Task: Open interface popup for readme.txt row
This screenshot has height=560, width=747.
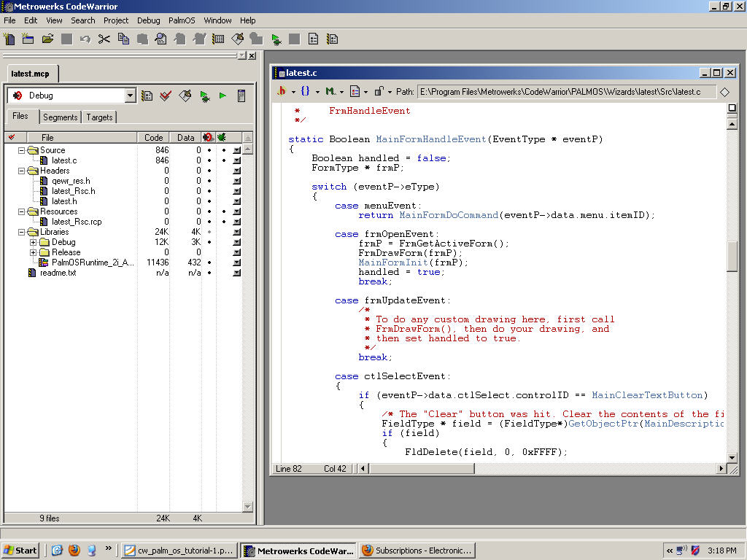Action: 237,273
